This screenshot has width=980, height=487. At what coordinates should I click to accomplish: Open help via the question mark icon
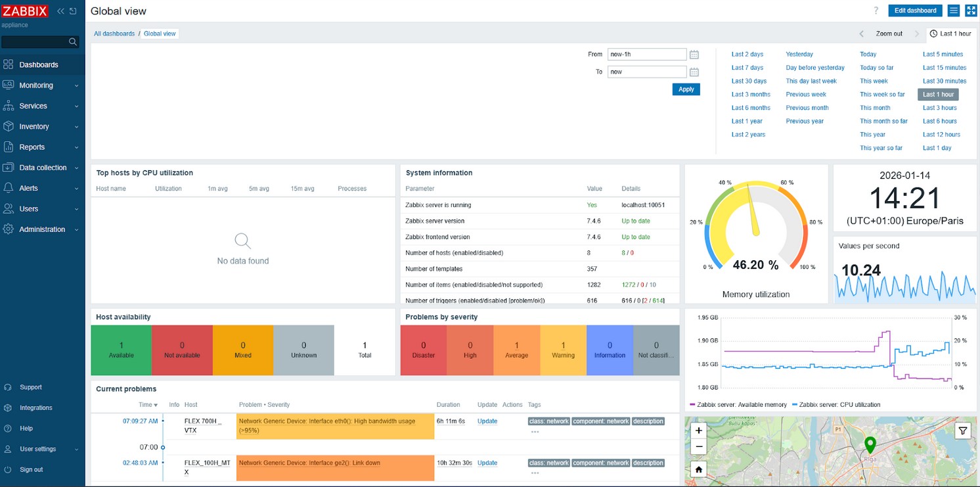tap(875, 10)
